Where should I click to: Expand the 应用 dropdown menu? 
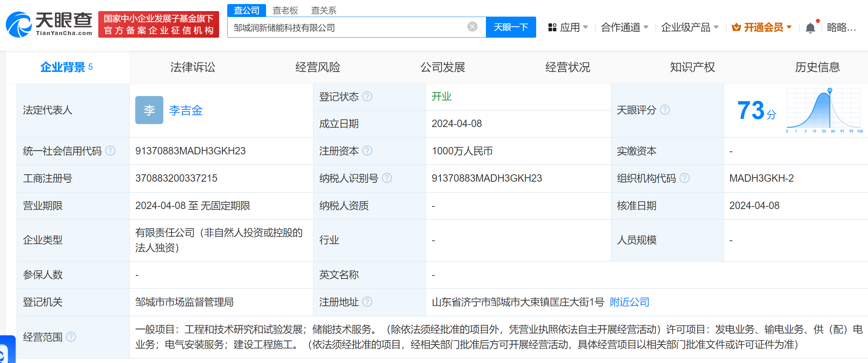tap(568, 27)
